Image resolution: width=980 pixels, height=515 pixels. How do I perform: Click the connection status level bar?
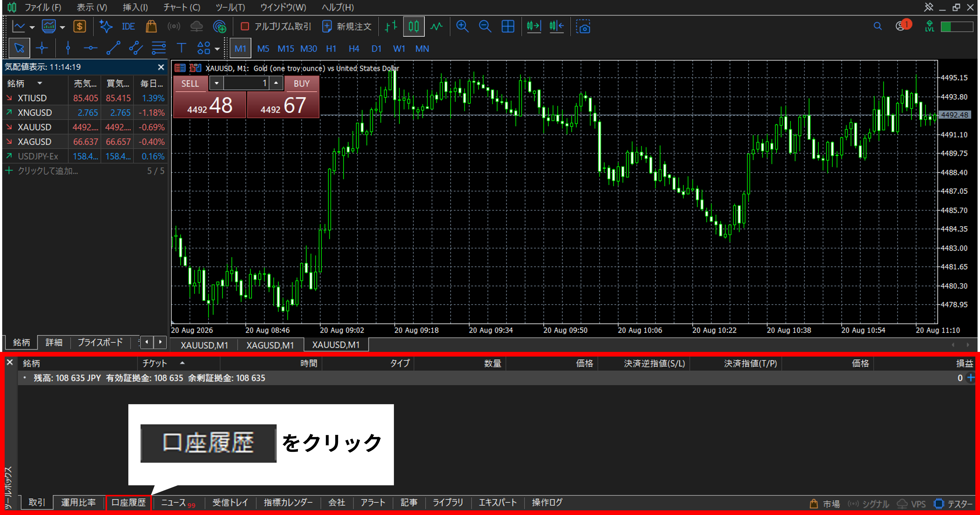957,27
